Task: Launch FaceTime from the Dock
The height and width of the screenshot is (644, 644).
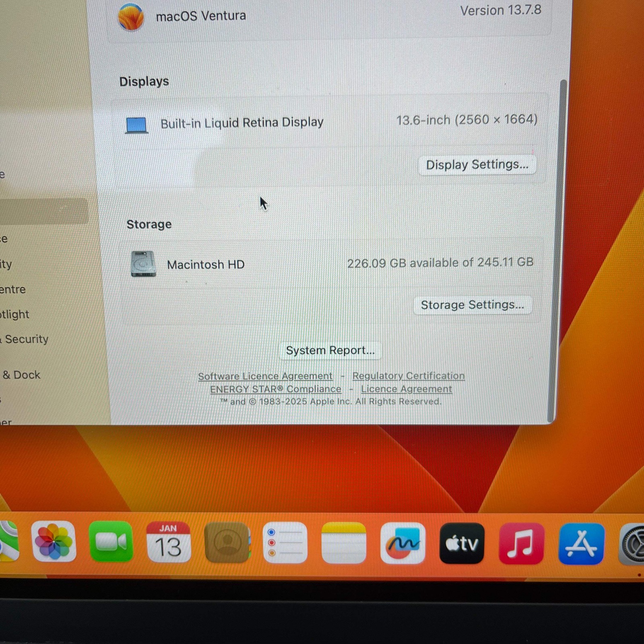Action: (111, 542)
